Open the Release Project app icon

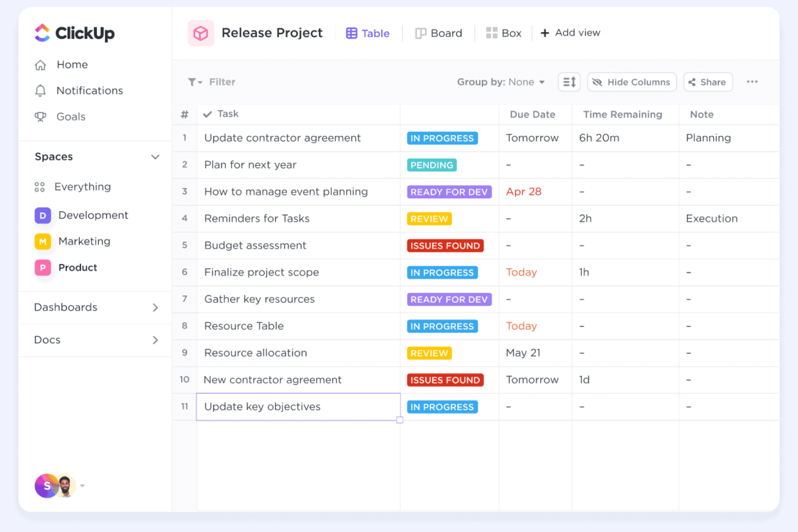tap(201, 33)
